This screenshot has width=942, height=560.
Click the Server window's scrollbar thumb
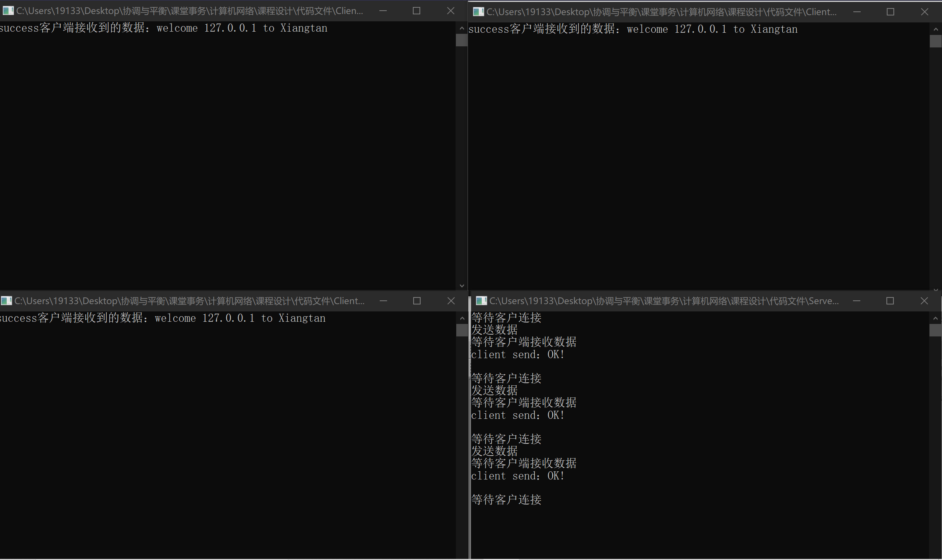(x=935, y=331)
